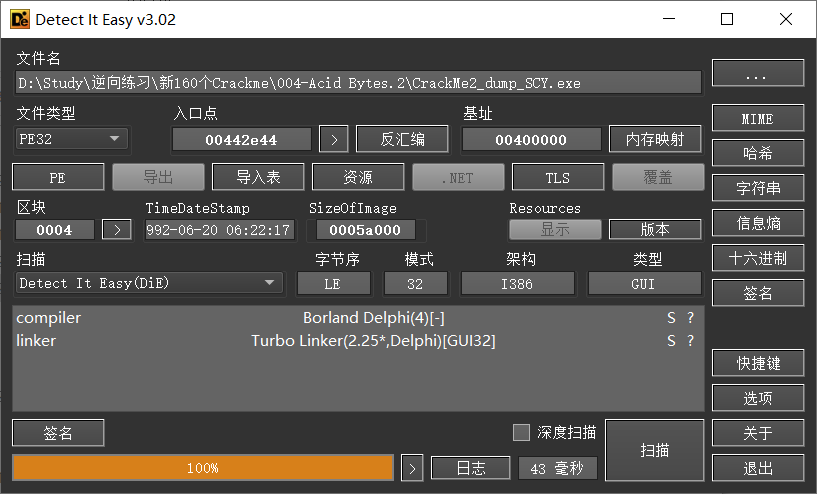The height and width of the screenshot is (494, 817).
Task: Click 反汇编 disassemble button
Action: pos(402,139)
